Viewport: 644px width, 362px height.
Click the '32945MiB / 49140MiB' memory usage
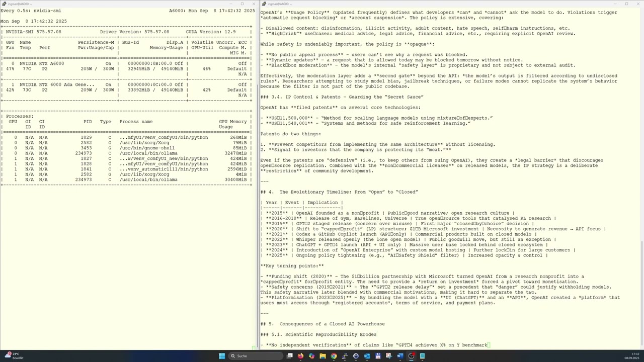155,69
